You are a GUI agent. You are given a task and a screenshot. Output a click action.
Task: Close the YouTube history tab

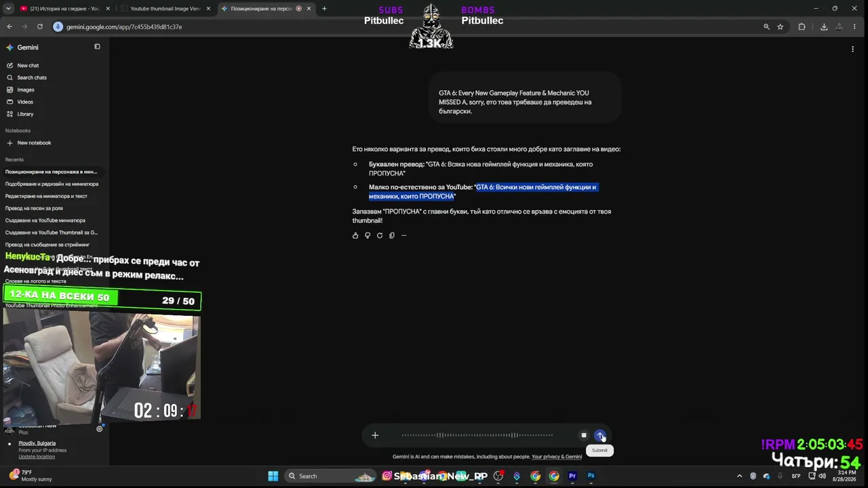pyautogui.click(x=107, y=9)
